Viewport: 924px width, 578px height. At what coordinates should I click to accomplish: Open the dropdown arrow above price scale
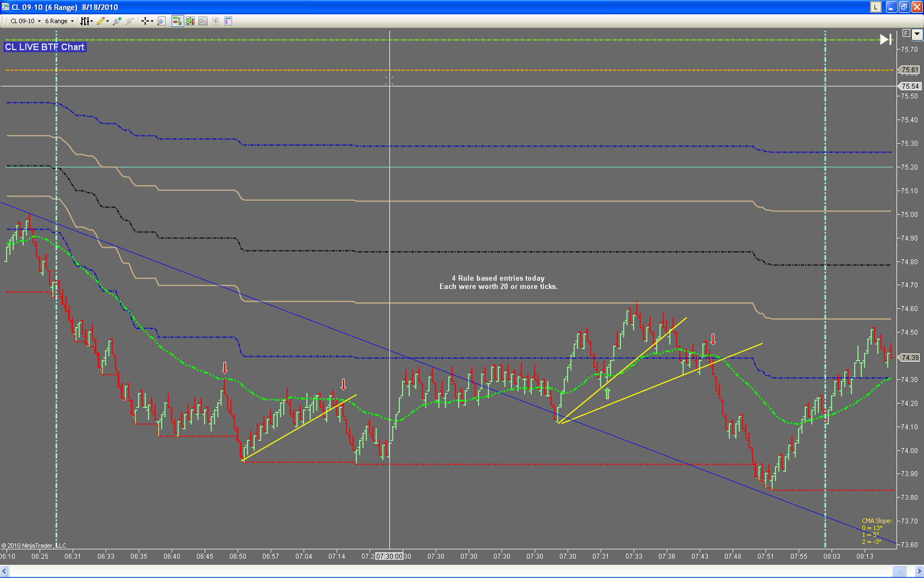point(917,34)
